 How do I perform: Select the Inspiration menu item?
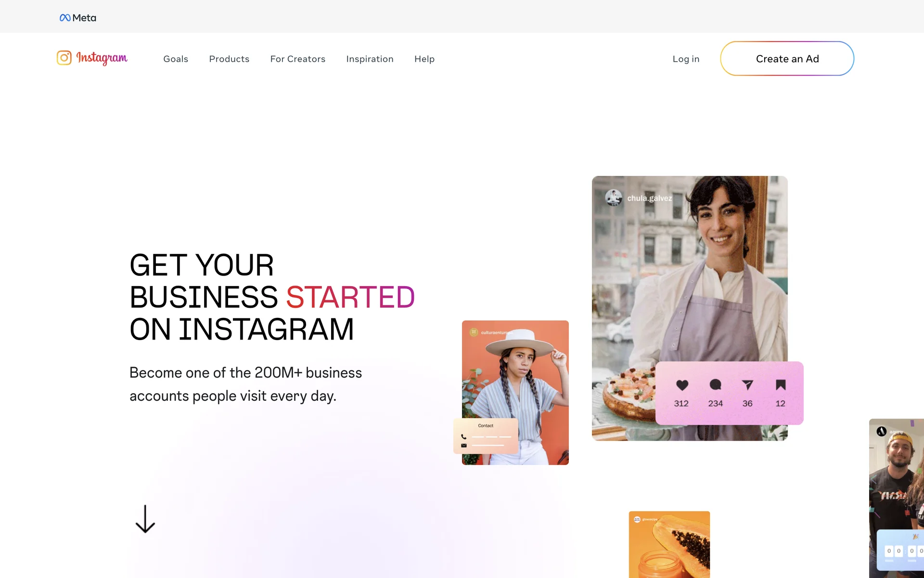point(370,59)
